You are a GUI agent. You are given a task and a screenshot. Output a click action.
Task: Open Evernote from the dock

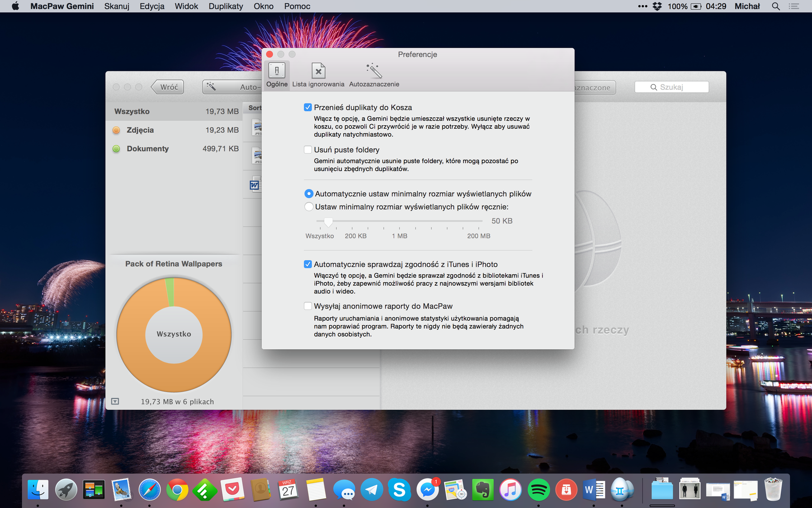(x=482, y=490)
